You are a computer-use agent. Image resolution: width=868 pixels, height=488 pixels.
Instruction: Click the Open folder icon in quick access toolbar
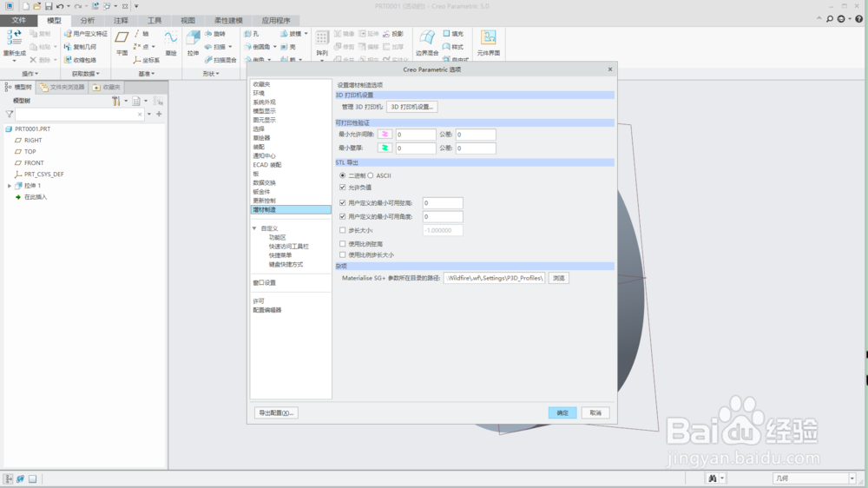coord(37,6)
